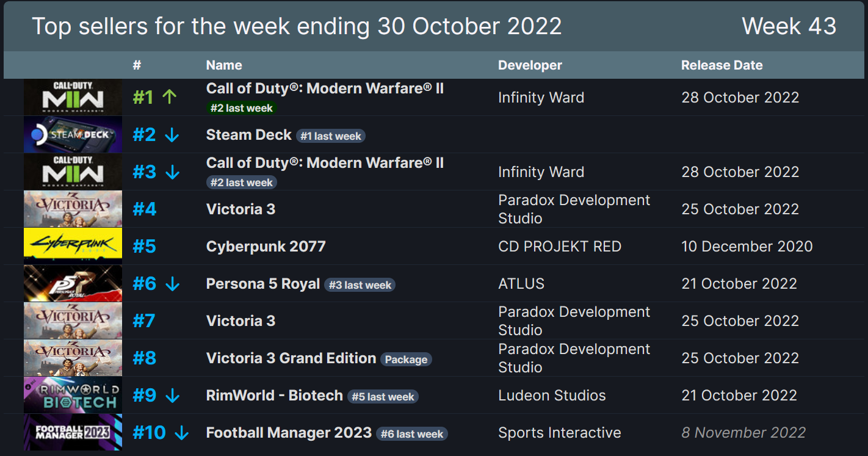This screenshot has height=456, width=868.
Task: Click the Release Date column header
Action: coord(722,65)
